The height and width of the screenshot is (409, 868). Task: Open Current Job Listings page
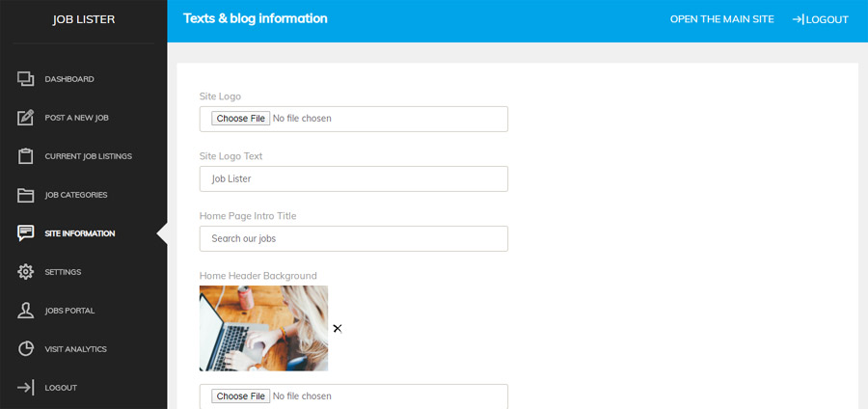88,156
